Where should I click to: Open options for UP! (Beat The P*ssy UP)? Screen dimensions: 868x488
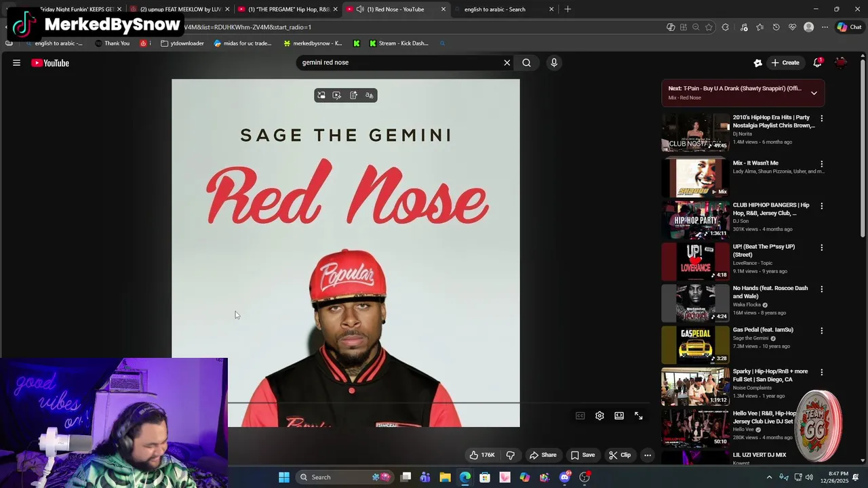[821, 247]
